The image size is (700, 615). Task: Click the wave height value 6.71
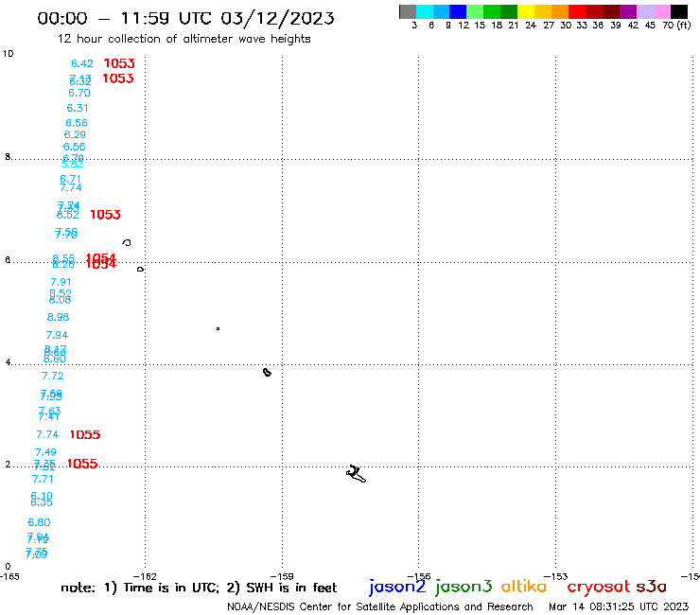coord(71,179)
